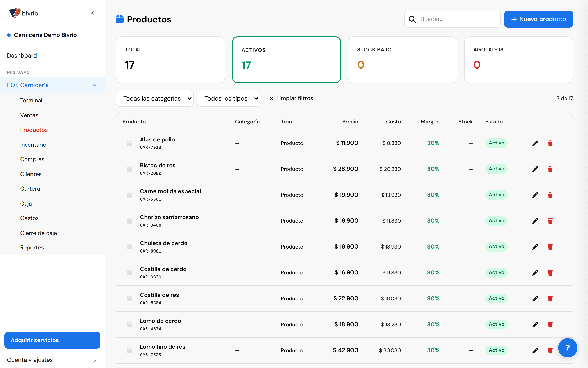Open the Gastos section

pyautogui.click(x=29, y=218)
